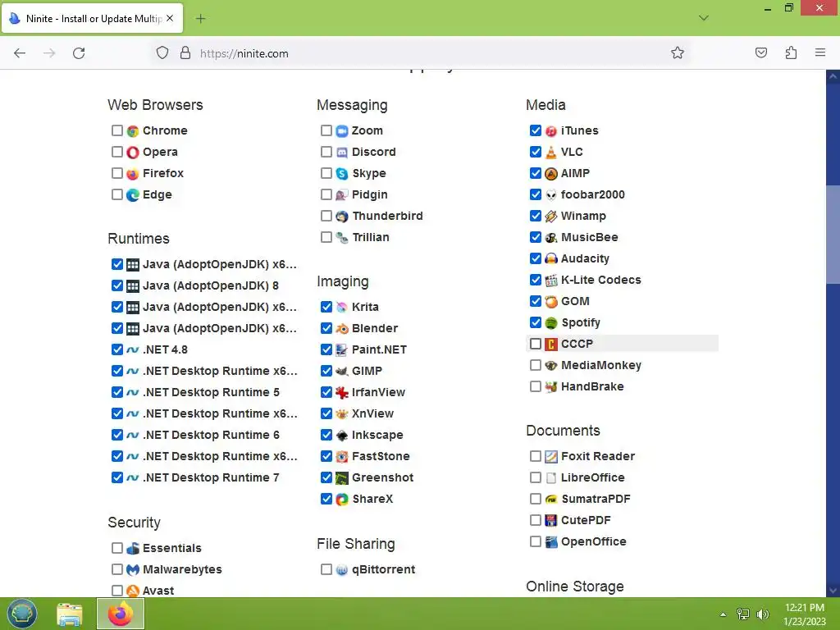Open the volume speaker tray icon

762,614
